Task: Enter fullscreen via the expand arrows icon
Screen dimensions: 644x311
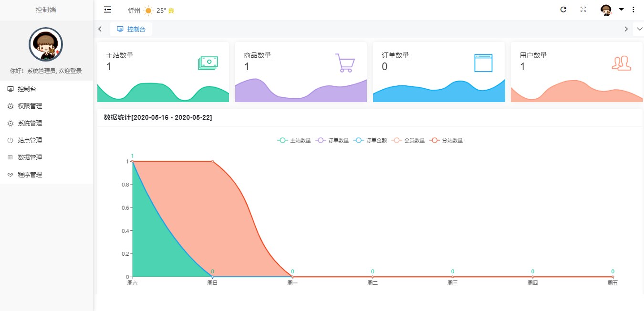Action: tap(583, 9)
